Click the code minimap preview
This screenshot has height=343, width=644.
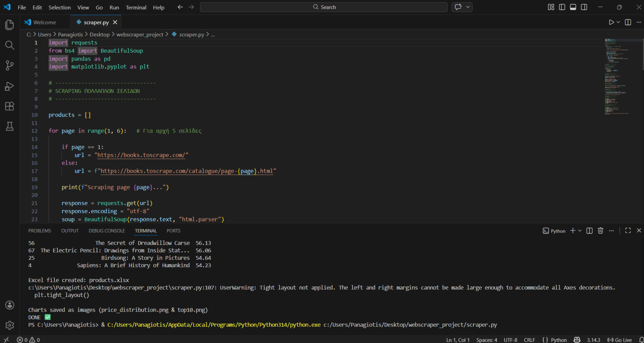[x=621, y=77]
